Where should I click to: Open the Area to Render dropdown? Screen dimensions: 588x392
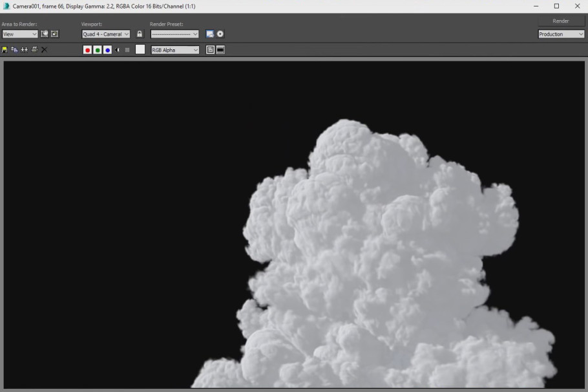click(20, 34)
